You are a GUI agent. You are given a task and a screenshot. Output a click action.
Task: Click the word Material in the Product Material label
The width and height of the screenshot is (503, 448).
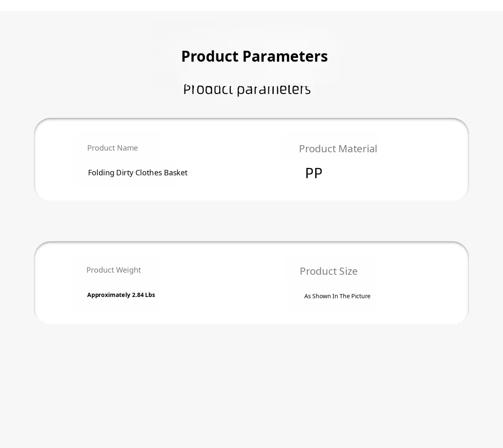[x=358, y=148]
